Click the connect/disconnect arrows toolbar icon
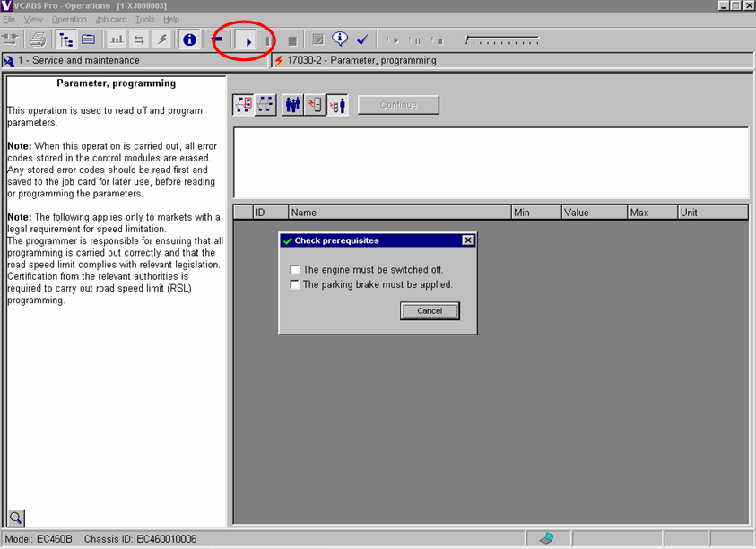The image size is (756, 549). pos(10,39)
